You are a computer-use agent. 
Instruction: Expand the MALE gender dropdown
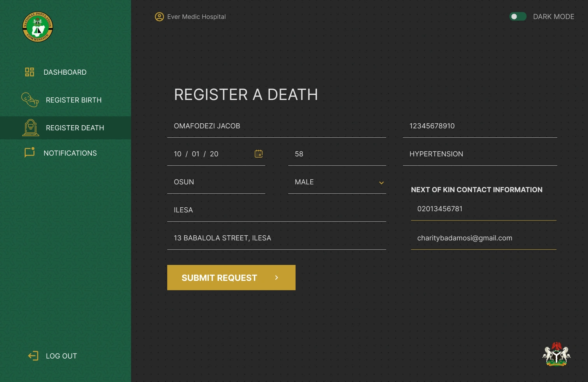pyautogui.click(x=381, y=182)
